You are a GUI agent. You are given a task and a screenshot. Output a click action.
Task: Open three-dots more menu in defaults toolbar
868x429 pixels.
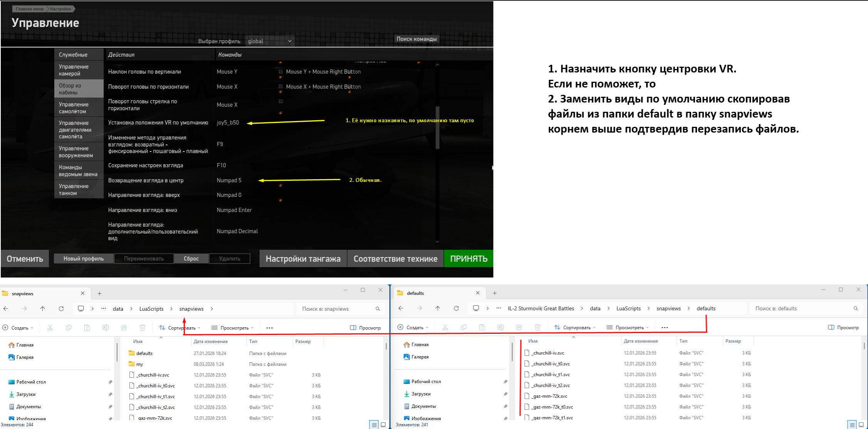(665, 328)
